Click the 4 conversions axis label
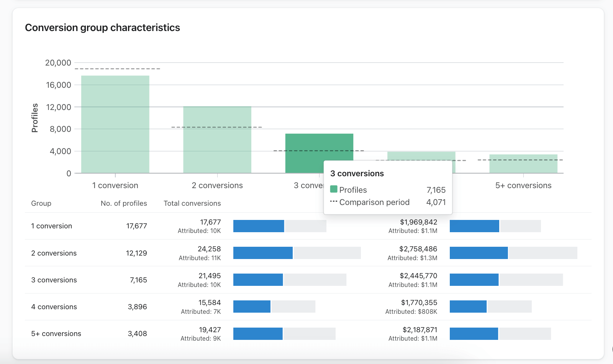The image size is (613, 364). [x=421, y=185]
